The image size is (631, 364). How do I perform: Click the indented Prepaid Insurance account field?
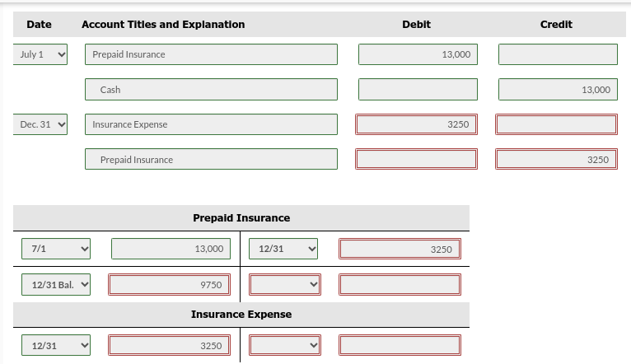click(211, 159)
